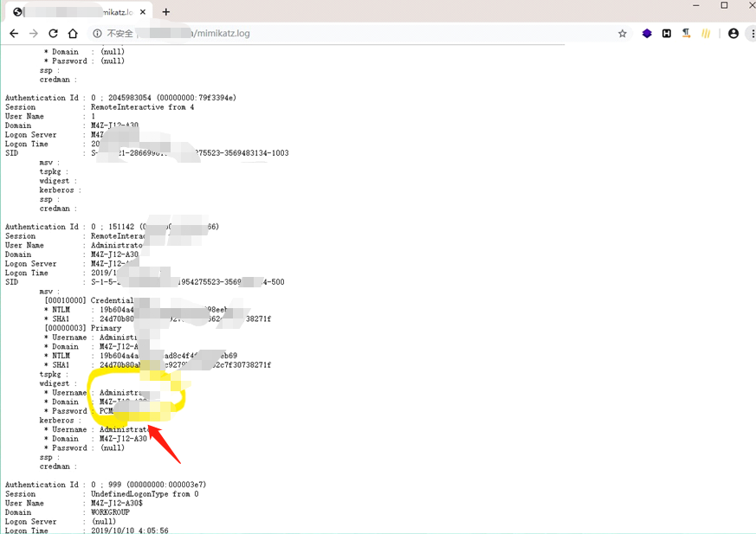
Task: Bookmark this page with the star
Action: tap(623, 33)
